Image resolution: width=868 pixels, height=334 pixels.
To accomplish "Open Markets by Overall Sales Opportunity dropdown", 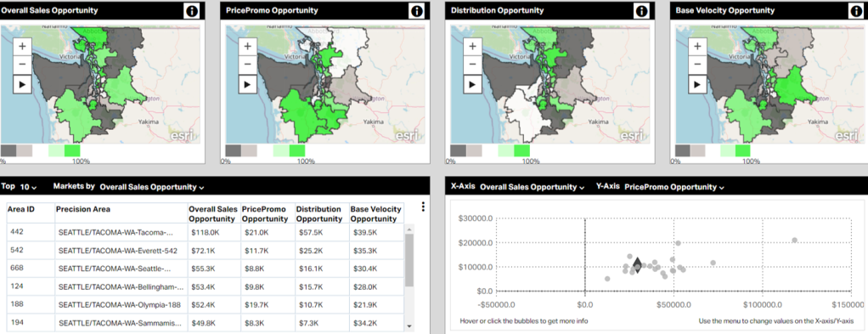I will (152, 187).
